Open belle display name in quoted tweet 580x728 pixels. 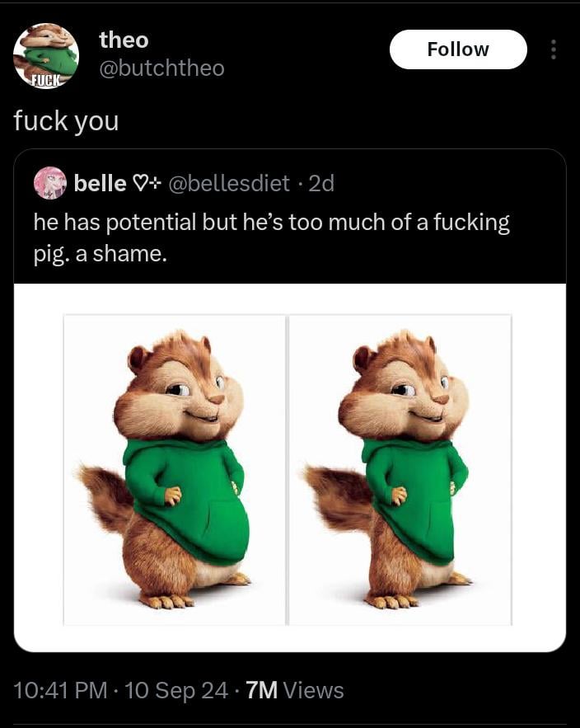click(x=101, y=183)
